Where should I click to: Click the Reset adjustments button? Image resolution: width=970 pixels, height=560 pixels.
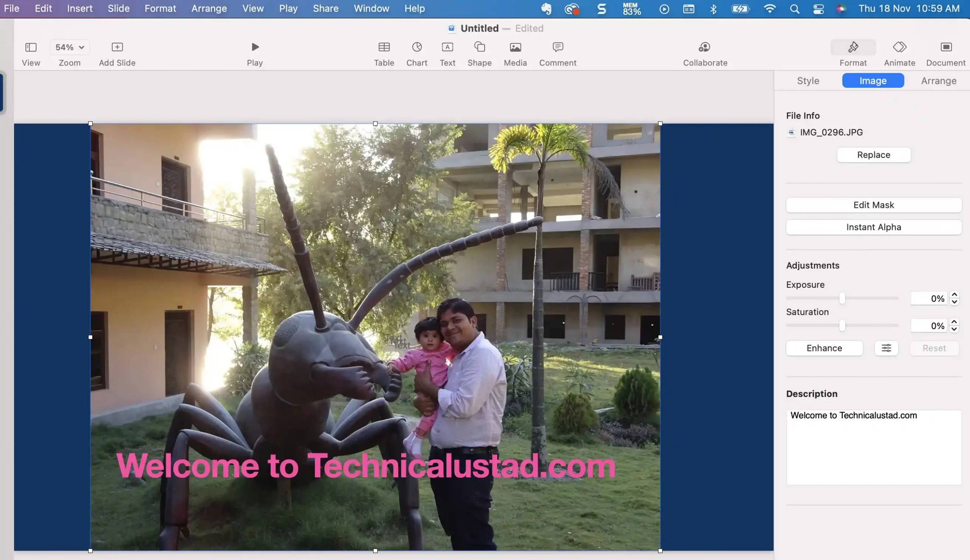click(x=934, y=348)
